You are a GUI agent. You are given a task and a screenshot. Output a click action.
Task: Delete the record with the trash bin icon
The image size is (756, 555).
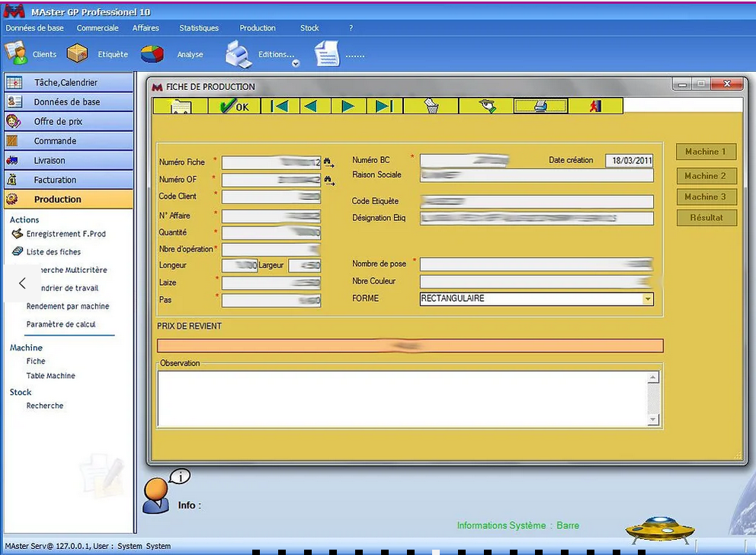(431, 107)
